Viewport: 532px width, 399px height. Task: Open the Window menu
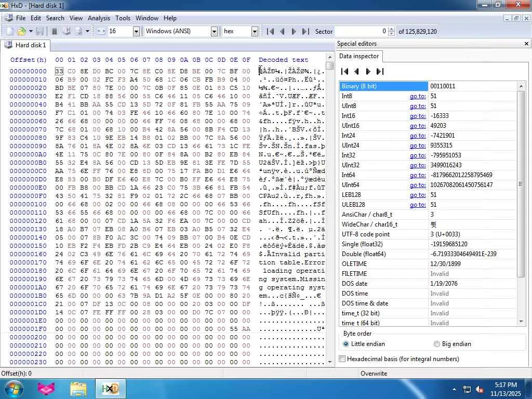(147, 18)
